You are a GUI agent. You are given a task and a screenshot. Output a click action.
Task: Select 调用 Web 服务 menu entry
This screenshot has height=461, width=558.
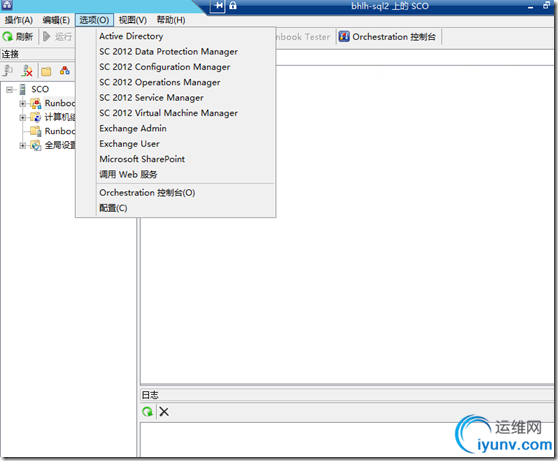tap(176, 174)
